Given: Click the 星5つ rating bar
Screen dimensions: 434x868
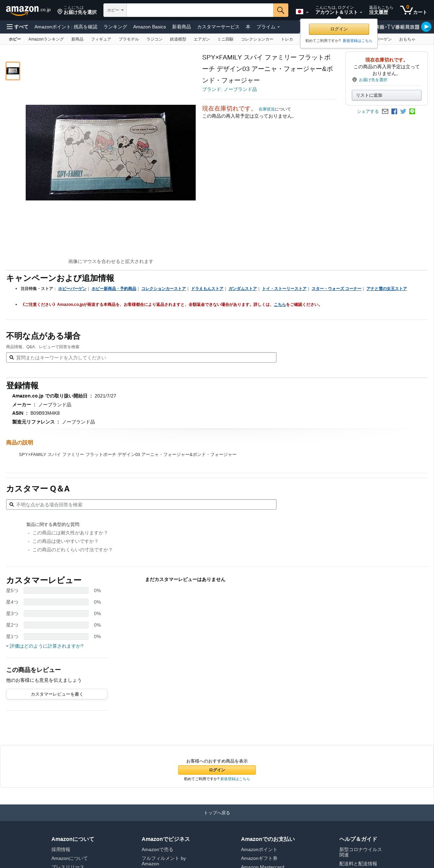Looking at the screenshot, I should tap(56, 590).
